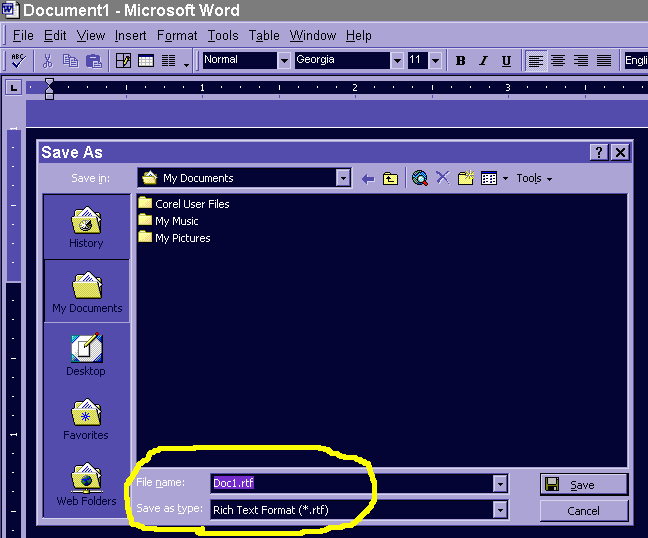Toggle Italic formatting

[x=483, y=61]
